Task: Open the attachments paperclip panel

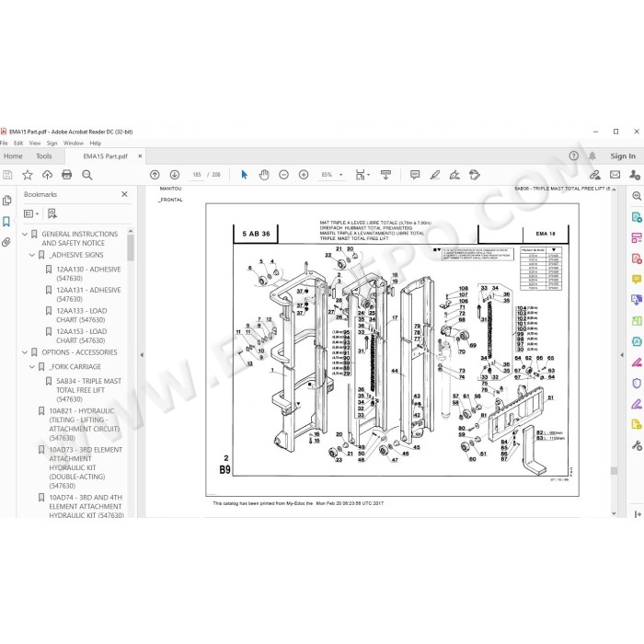Action: click(6, 242)
